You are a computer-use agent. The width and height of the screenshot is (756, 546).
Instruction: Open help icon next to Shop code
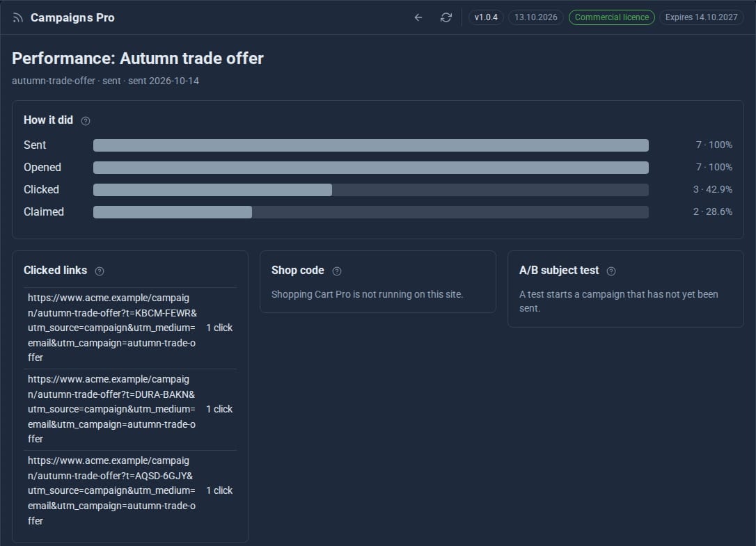(x=337, y=271)
